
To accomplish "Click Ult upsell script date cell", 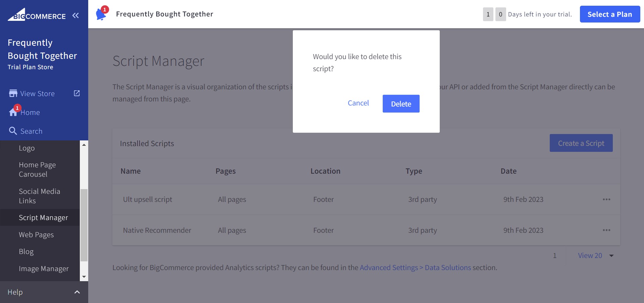I will (523, 200).
